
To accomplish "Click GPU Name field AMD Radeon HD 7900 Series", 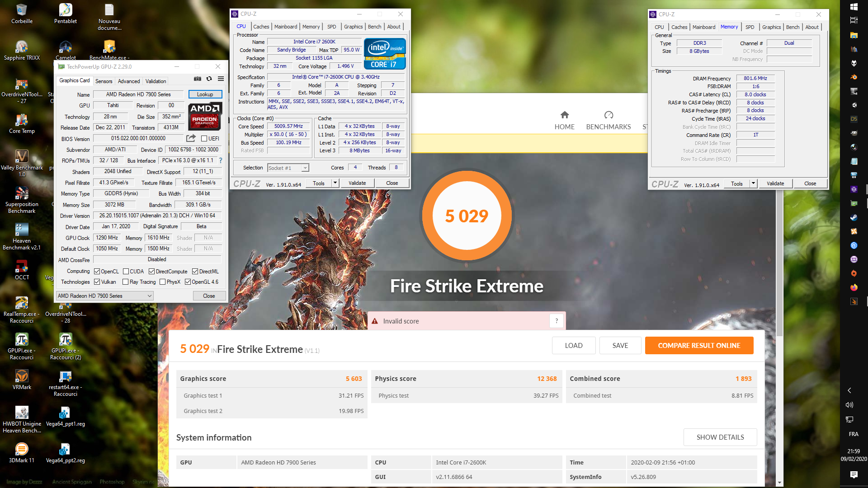I will point(138,94).
